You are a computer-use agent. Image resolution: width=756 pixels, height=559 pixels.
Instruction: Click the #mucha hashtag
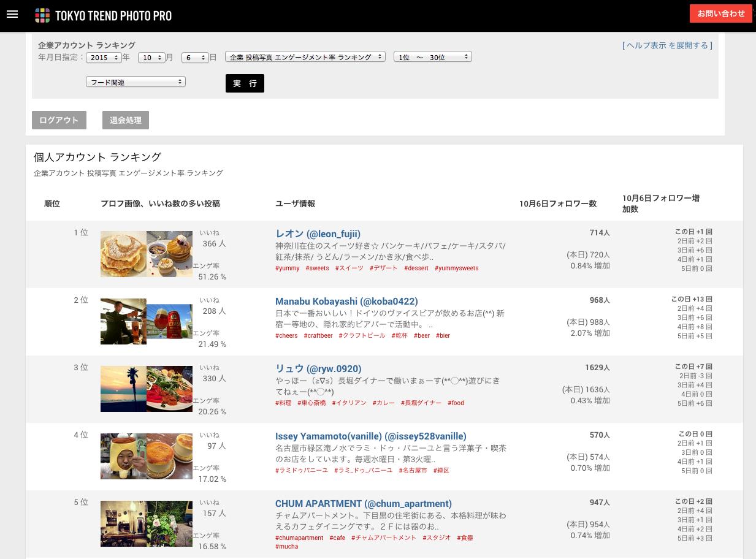click(x=286, y=547)
